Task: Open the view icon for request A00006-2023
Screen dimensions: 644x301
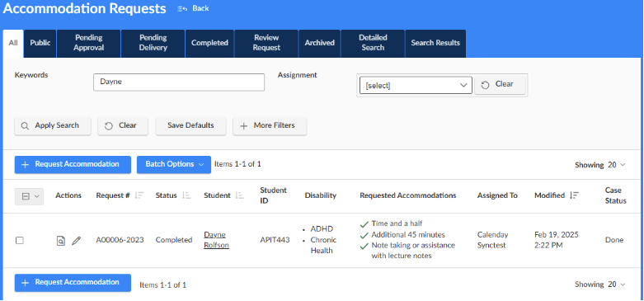Action: click(60, 241)
